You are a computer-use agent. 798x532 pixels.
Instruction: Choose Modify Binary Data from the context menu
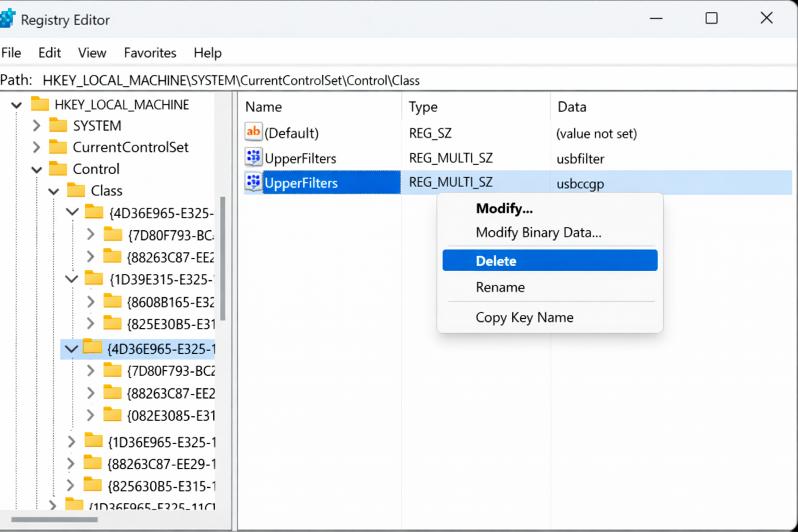538,232
